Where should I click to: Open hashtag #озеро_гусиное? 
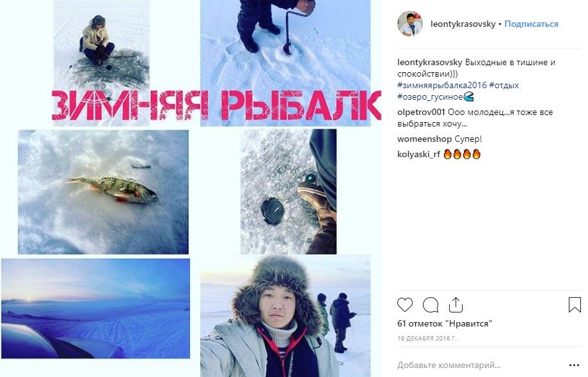click(431, 96)
